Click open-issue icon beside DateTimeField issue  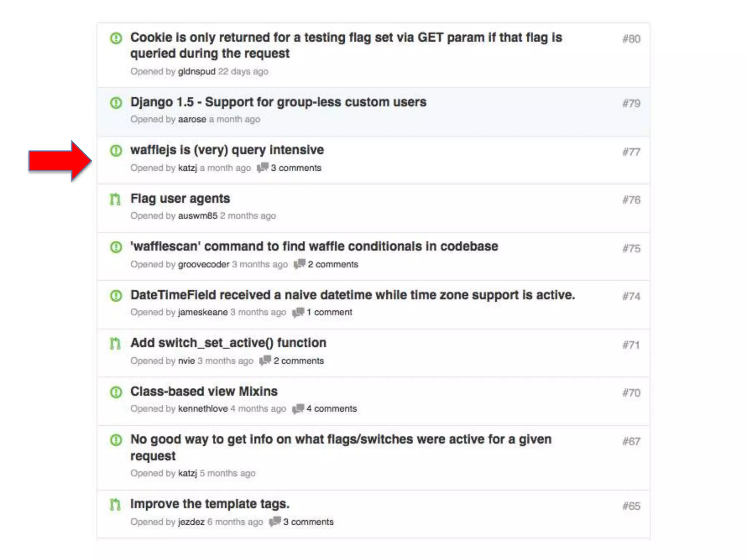[116, 295]
